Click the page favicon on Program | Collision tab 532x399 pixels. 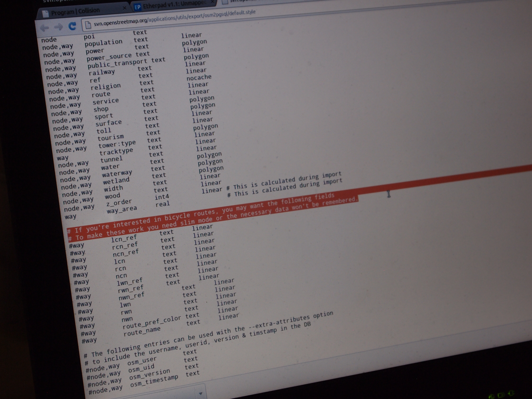46,14
